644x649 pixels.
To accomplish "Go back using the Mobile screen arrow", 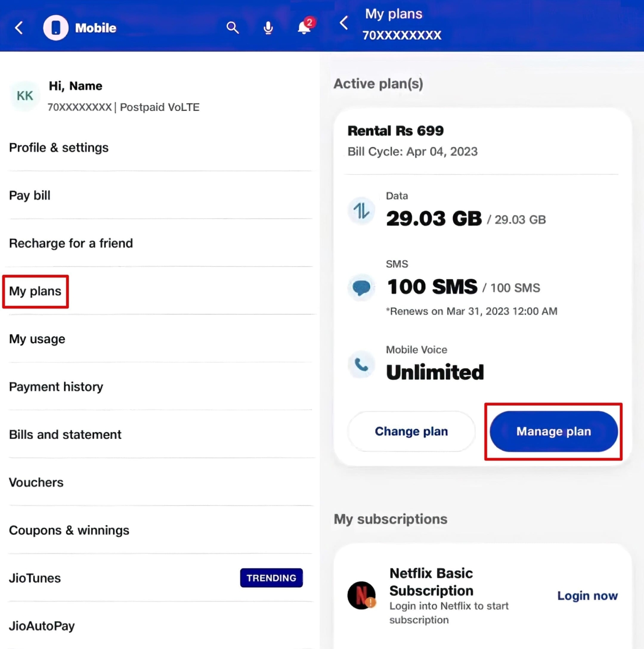I will pos(19,27).
